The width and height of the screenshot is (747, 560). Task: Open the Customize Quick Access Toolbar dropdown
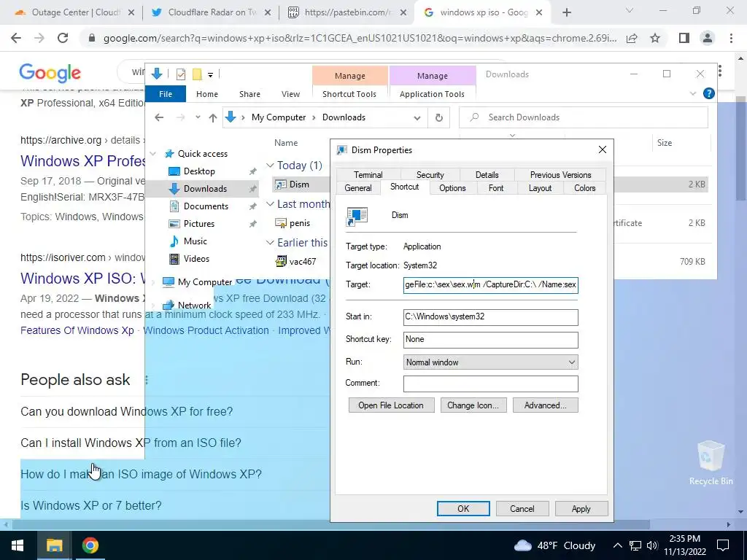point(210,74)
